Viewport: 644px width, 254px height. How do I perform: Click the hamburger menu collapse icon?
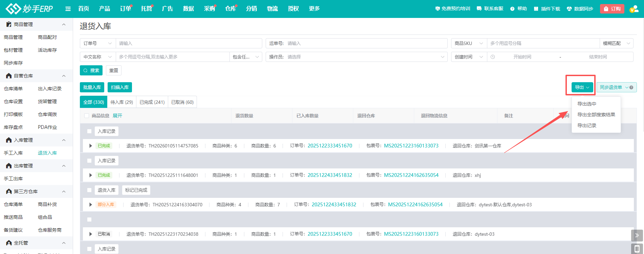(68, 9)
